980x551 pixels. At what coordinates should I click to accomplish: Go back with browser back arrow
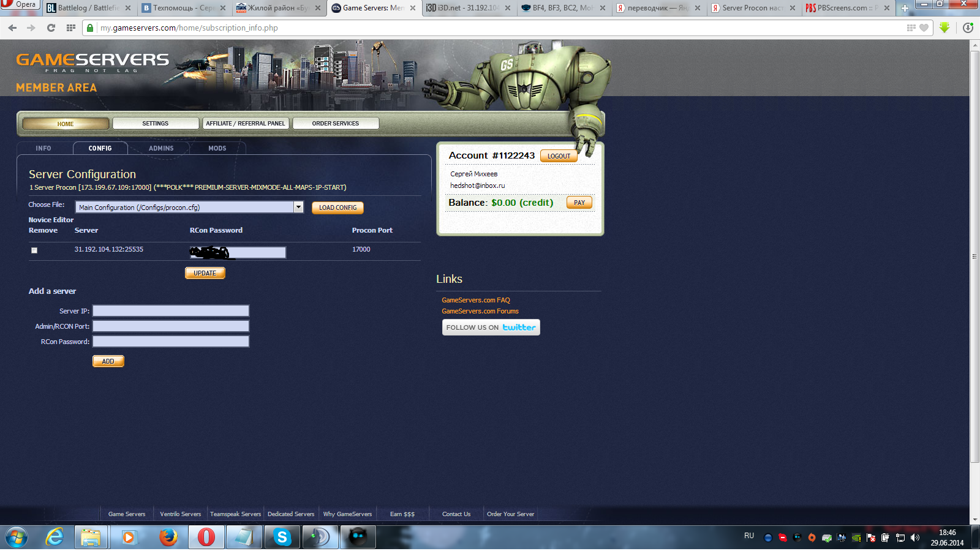click(x=12, y=28)
